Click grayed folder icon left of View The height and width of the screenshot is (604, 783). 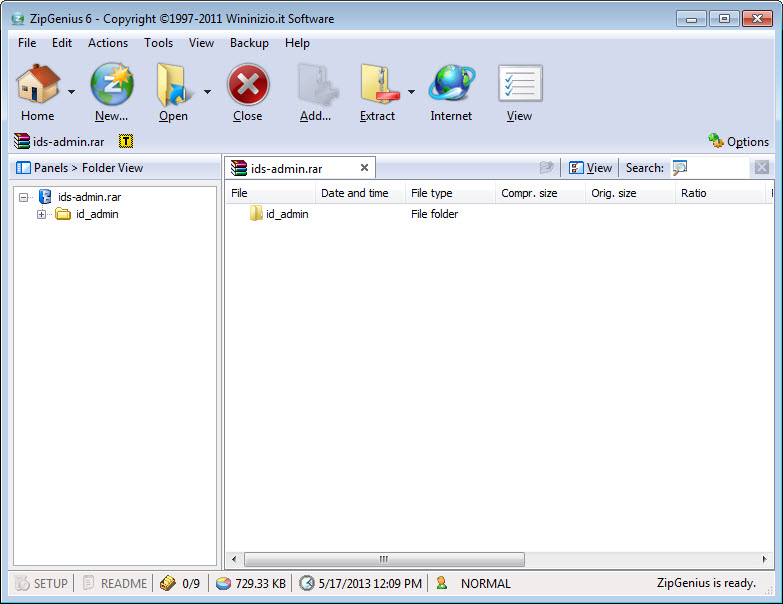pyautogui.click(x=547, y=168)
